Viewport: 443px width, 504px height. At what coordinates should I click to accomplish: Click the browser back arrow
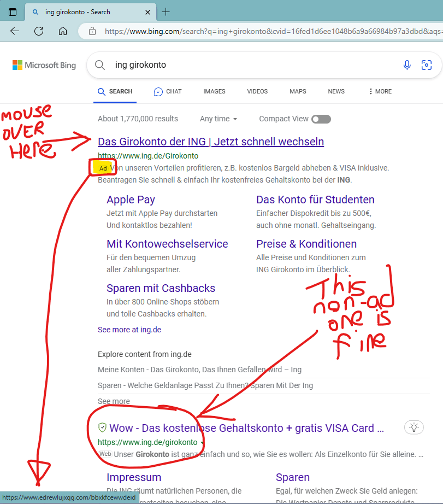[x=15, y=31]
